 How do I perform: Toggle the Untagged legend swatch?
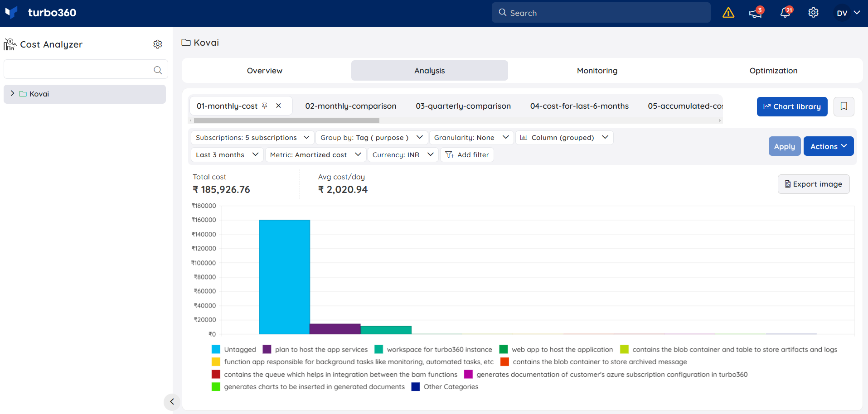216,349
